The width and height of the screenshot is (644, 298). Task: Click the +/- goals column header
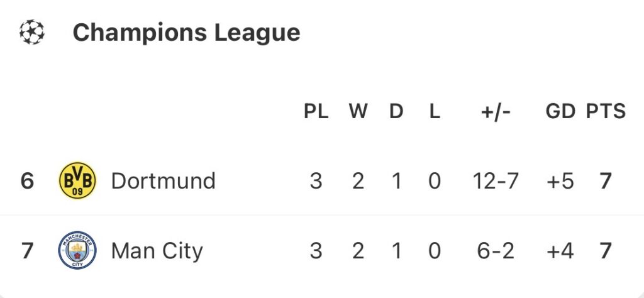click(x=496, y=112)
